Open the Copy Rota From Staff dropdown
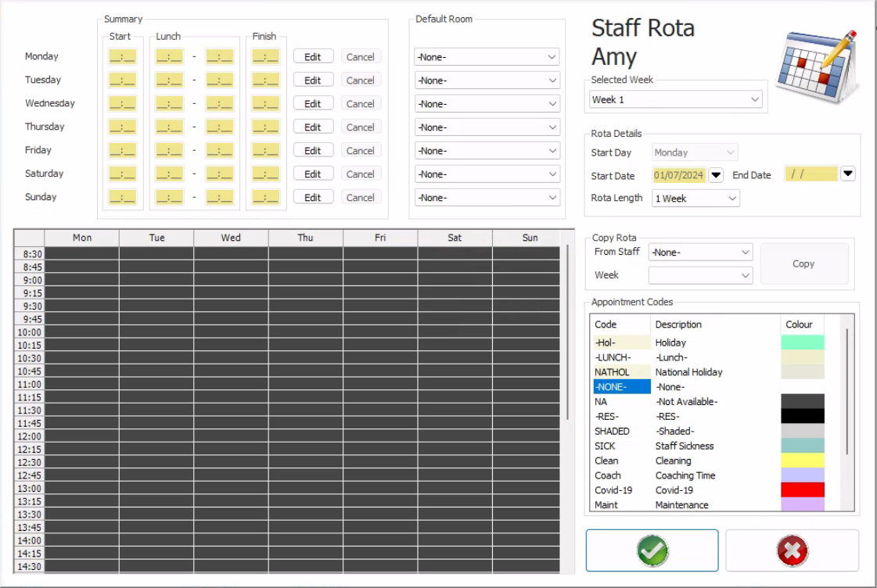This screenshot has height=588, width=877. (x=700, y=253)
